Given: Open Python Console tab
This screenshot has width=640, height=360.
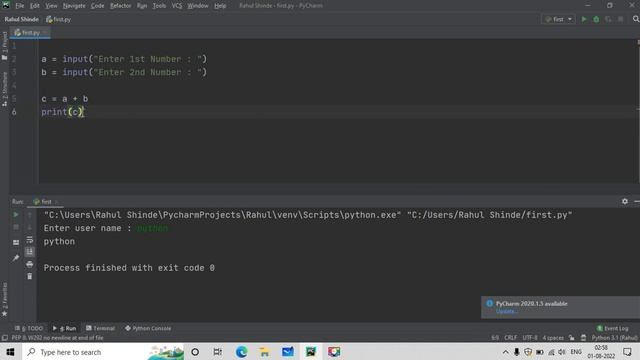Looking at the screenshot, I should click(148, 328).
